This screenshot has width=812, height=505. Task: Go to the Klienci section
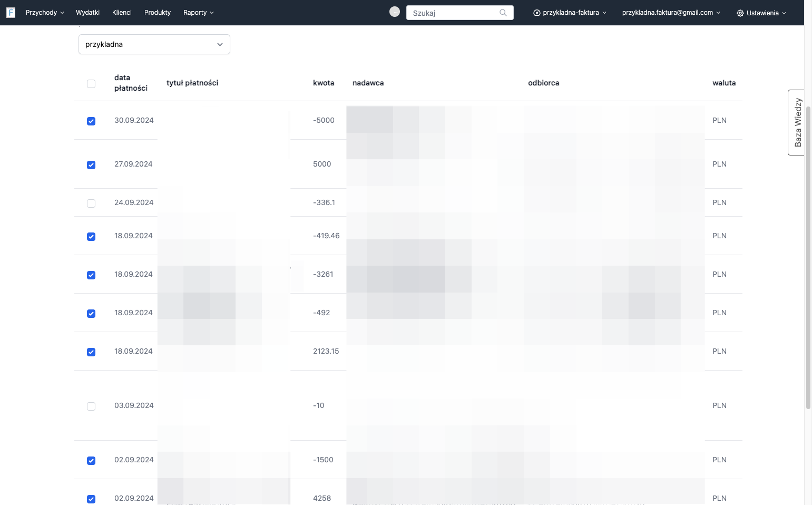[x=122, y=13]
